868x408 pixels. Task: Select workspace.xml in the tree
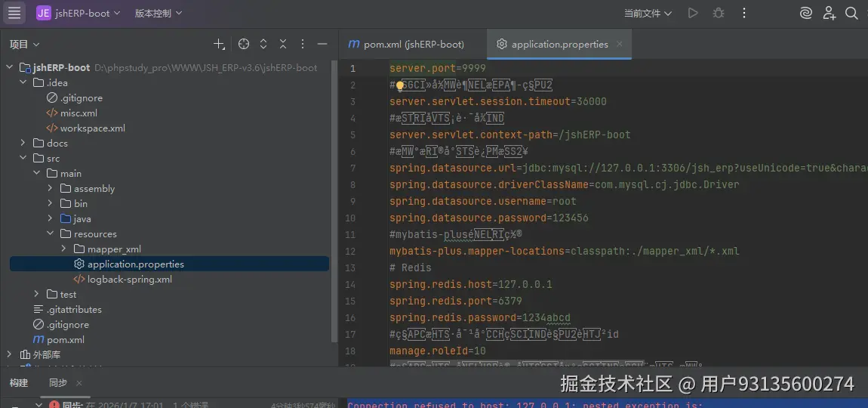92,128
